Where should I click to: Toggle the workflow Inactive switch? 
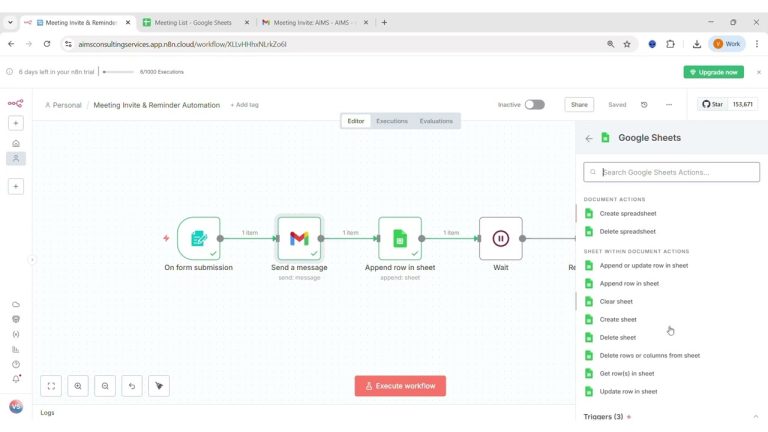tap(534, 105)
